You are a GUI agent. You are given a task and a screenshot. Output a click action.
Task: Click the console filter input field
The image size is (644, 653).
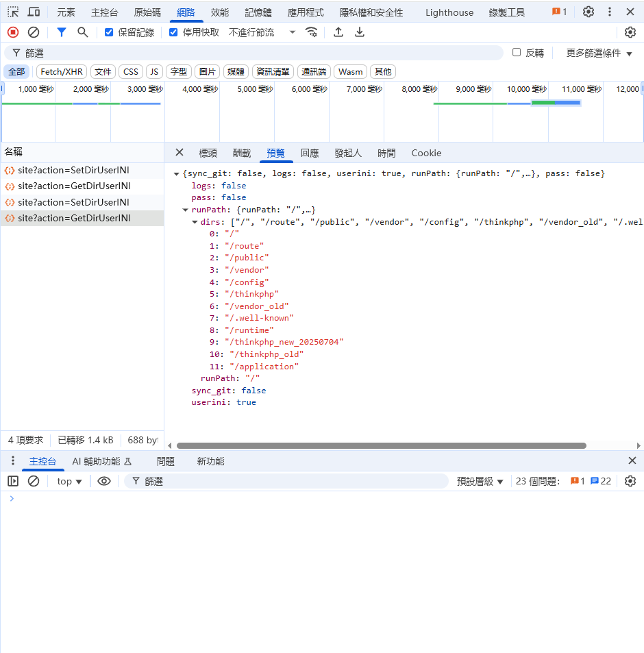point(286,482)
